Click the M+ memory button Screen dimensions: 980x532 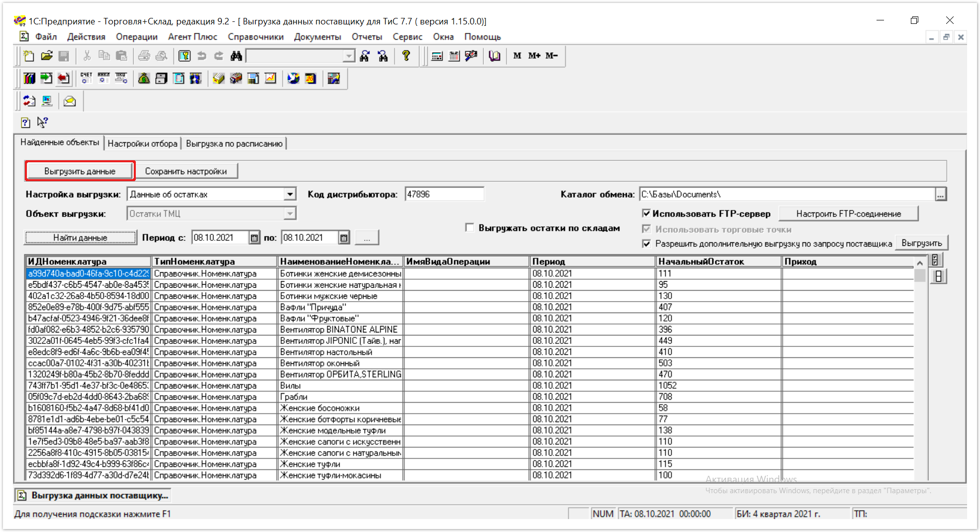534,56
